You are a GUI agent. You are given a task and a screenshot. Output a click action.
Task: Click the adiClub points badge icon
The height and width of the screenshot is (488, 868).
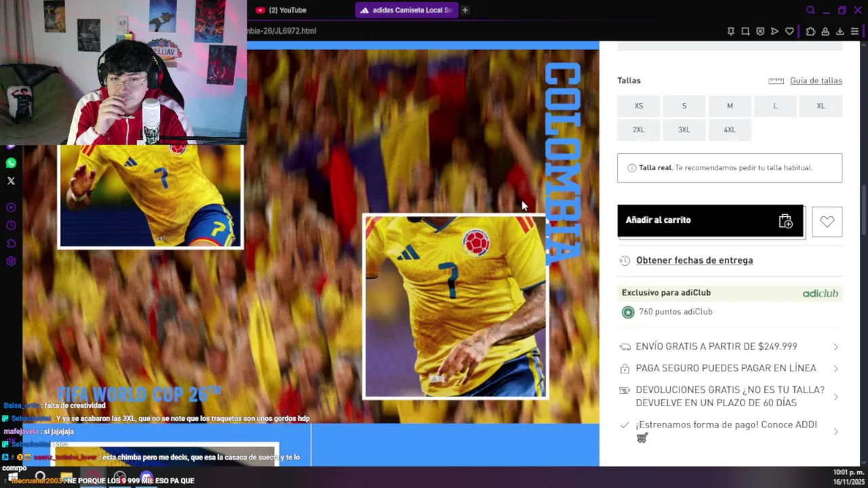[628, 312]
